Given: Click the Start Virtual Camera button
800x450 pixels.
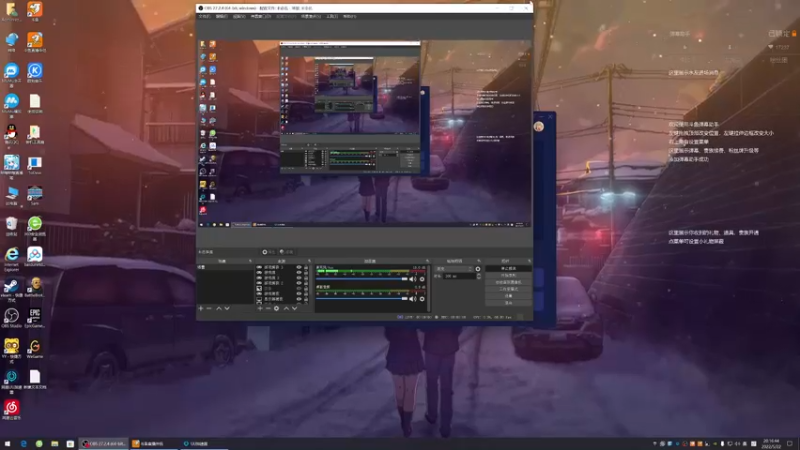Looking at the screenshot, I should point(508,282).
